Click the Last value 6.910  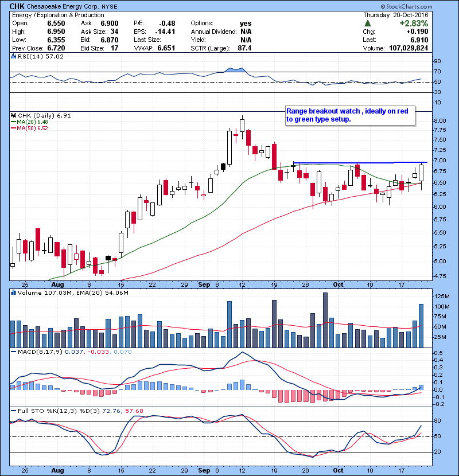pyautogui.click(x=419, y=40)
